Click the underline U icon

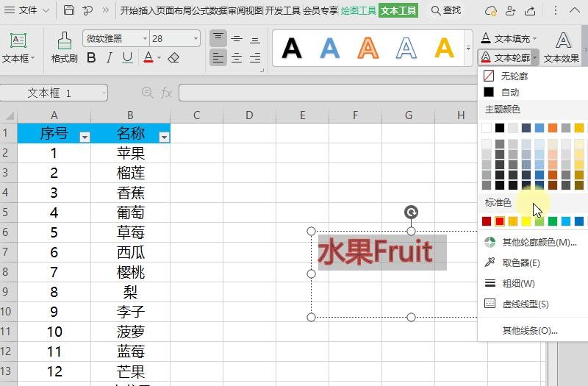(128, 58)
